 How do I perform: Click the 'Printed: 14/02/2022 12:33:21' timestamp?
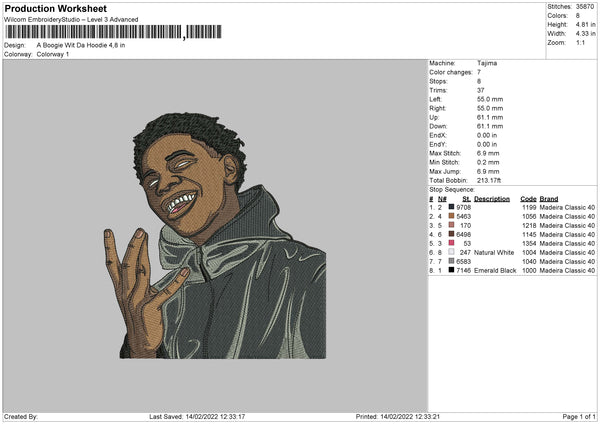398,417
